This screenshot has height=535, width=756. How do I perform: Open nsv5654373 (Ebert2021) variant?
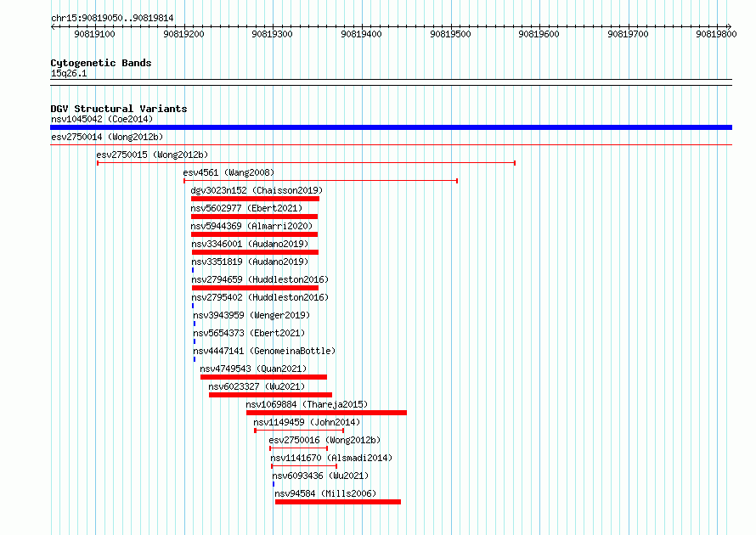(249, 333)
